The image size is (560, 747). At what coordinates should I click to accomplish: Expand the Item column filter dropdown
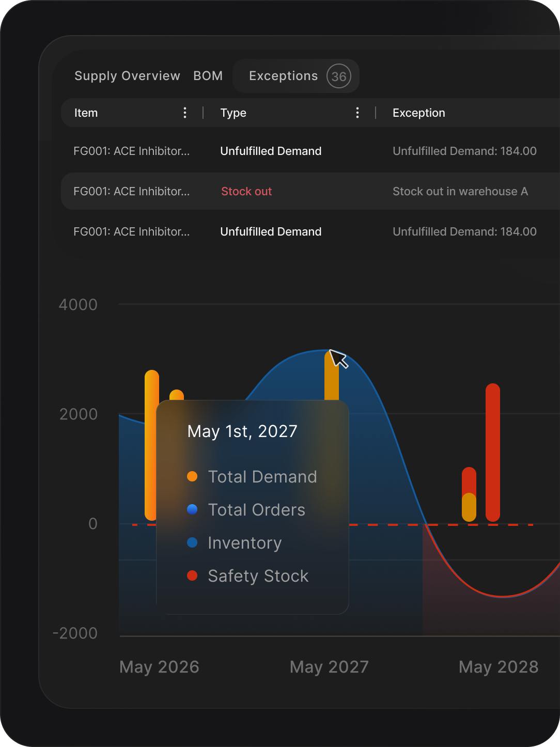[184, 113]
